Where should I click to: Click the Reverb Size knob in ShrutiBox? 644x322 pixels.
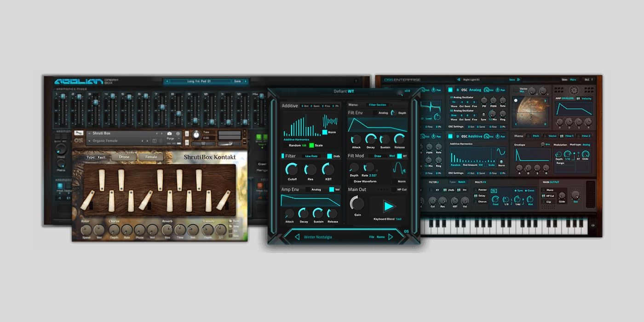[x=167, y=230]
